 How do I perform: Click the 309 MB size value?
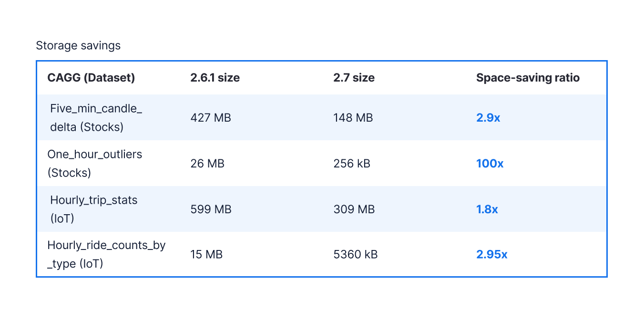[354, 209]
